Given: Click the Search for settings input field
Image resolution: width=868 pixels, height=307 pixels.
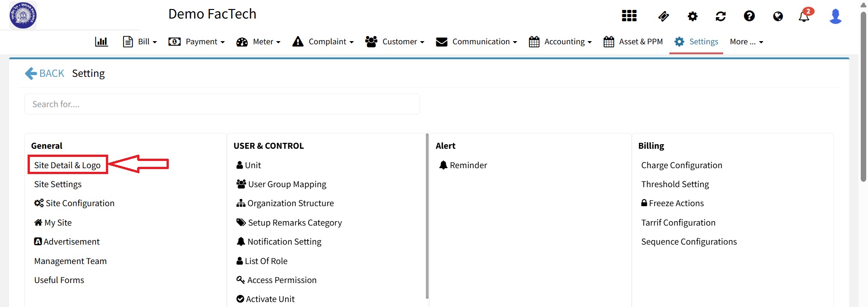Looking at the screenshot, I should (222, 104).
